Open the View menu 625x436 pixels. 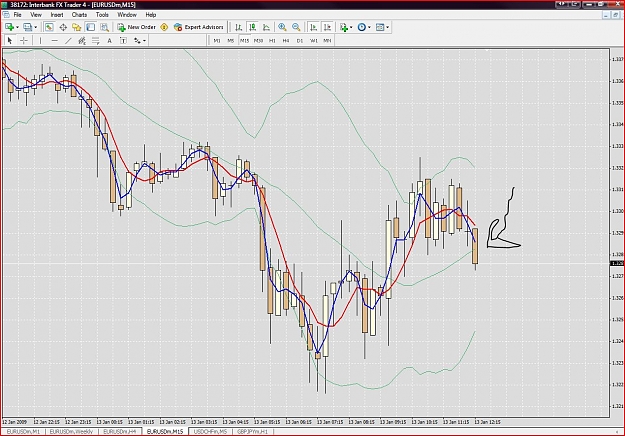36,15
